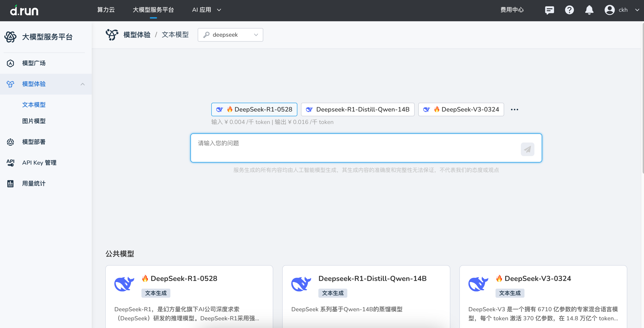Select the DeepSeek-R1-0528 model chip
The height and width of the screenshot is (328, 644).
tap(254, 109)
